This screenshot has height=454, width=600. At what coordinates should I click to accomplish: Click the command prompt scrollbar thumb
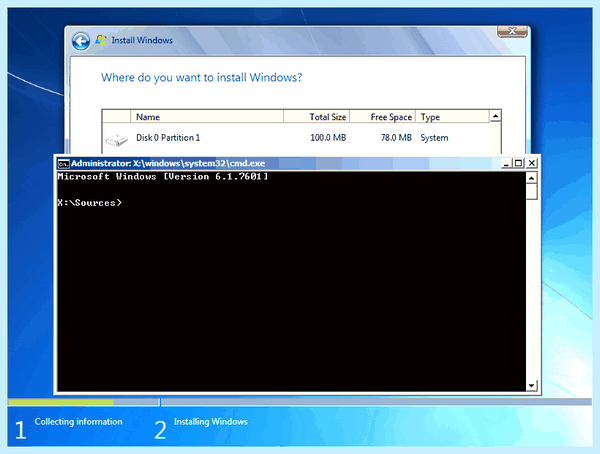532,192
